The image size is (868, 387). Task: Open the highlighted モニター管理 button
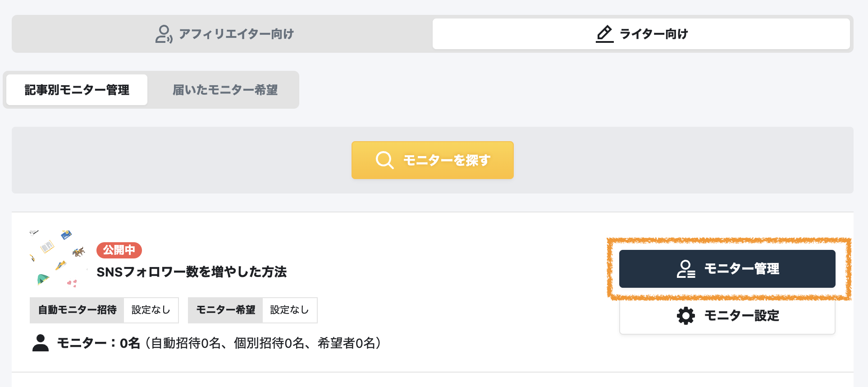(x=727, y=268)
